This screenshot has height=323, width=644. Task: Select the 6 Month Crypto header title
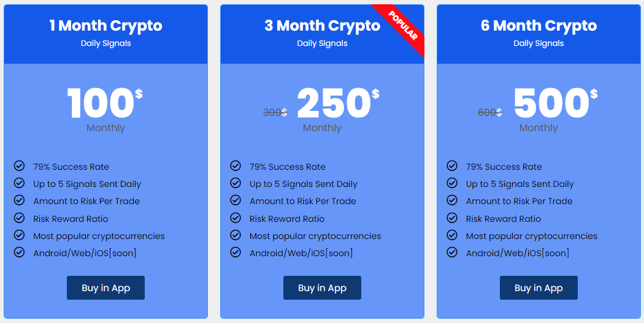(x=539, y=26)
